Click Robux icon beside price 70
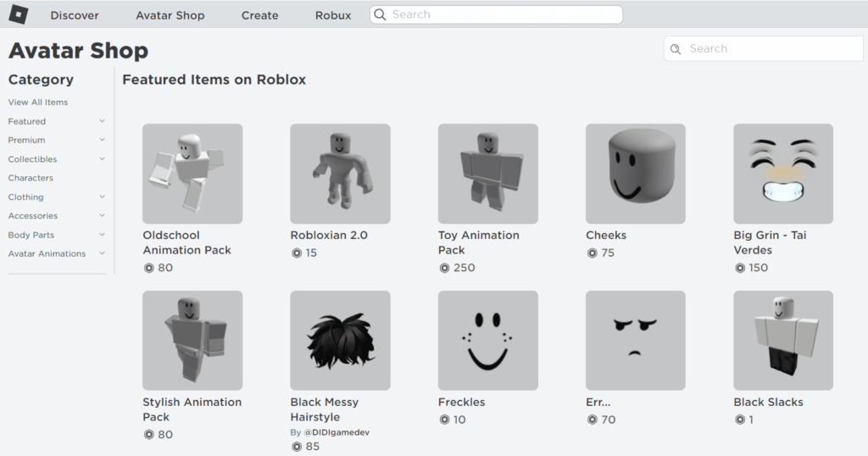This screenshot has width=868, height=456. [x=593, y=420]
